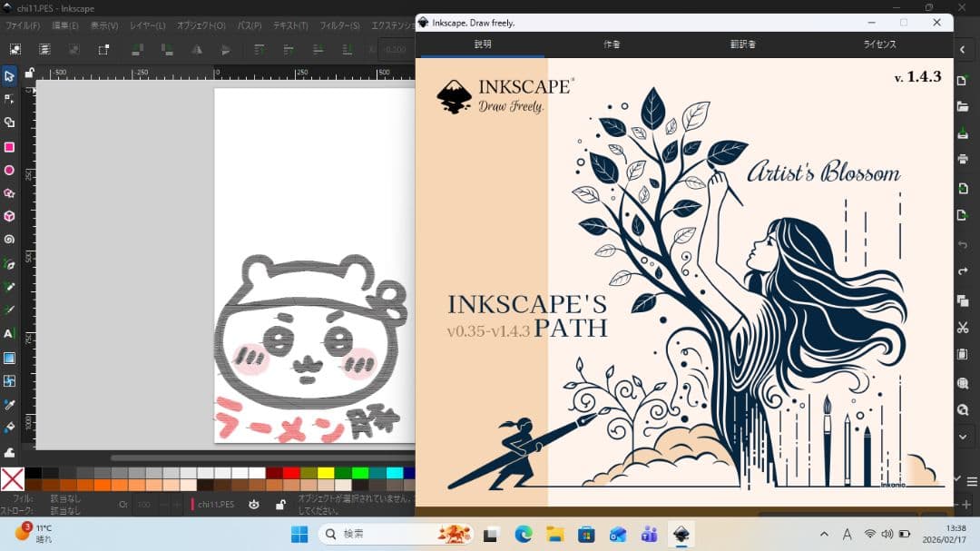Expand hidden icons in the system tray

822,535
